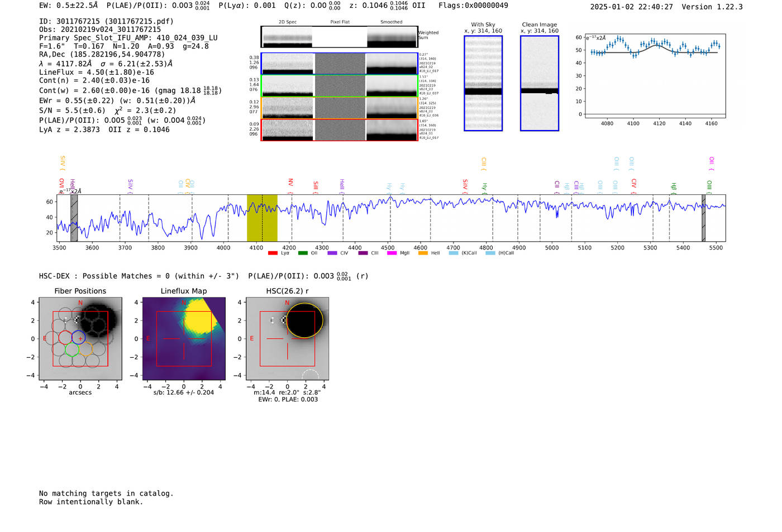
Task: Click the red Lyα legend swatch
Action: pos(273,253)
